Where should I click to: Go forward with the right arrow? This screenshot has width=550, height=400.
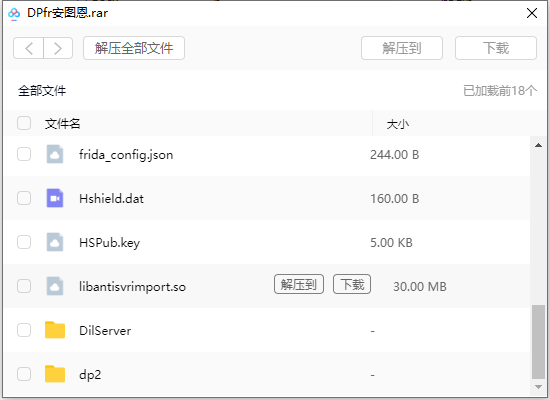(58, 48)
